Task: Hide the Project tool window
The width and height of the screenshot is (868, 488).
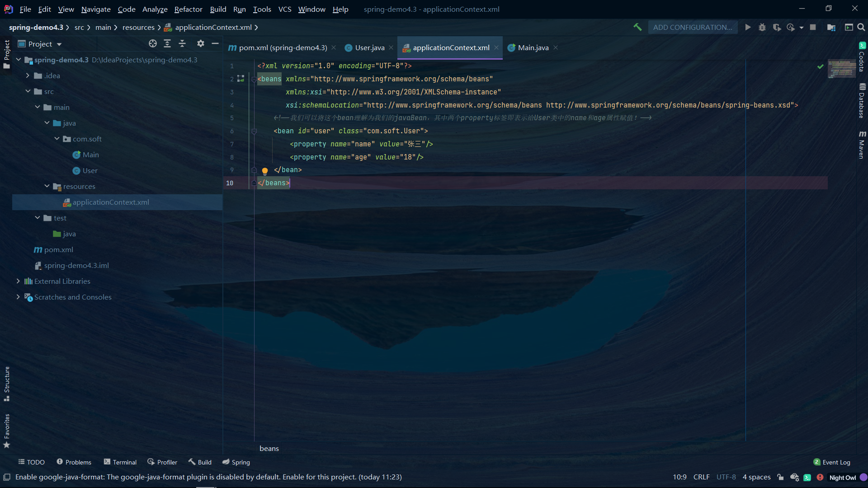Action: click(215, 43)
